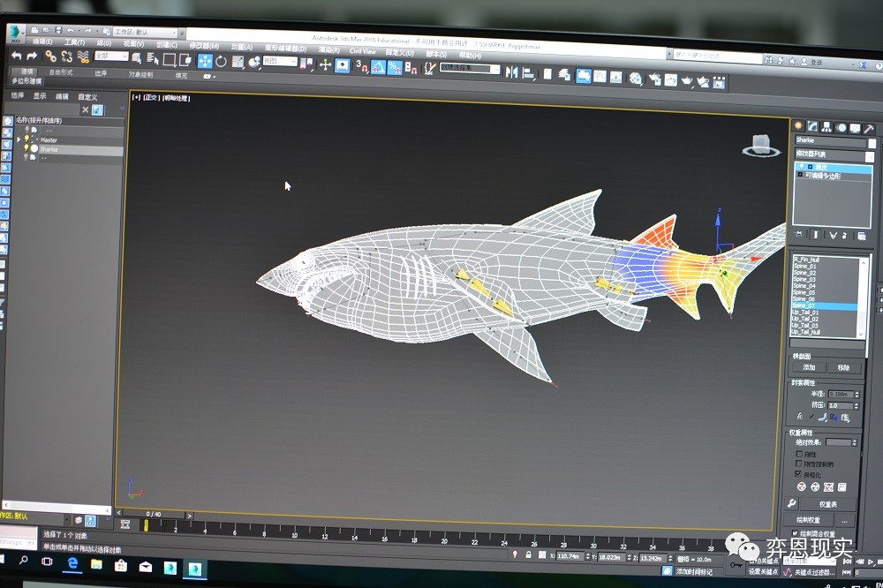Toggle lightbulb visibility of Sharkie in explorer
The image size is (883, 588).
26,148
